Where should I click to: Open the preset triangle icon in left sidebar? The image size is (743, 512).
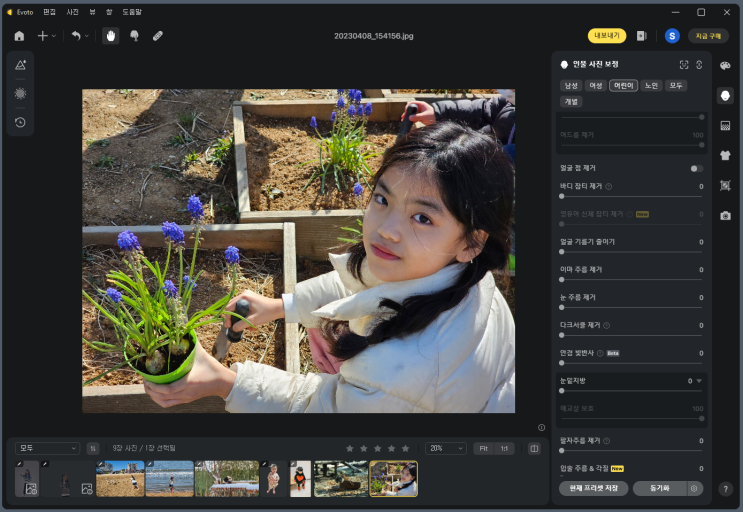click(x=20, y=65)
